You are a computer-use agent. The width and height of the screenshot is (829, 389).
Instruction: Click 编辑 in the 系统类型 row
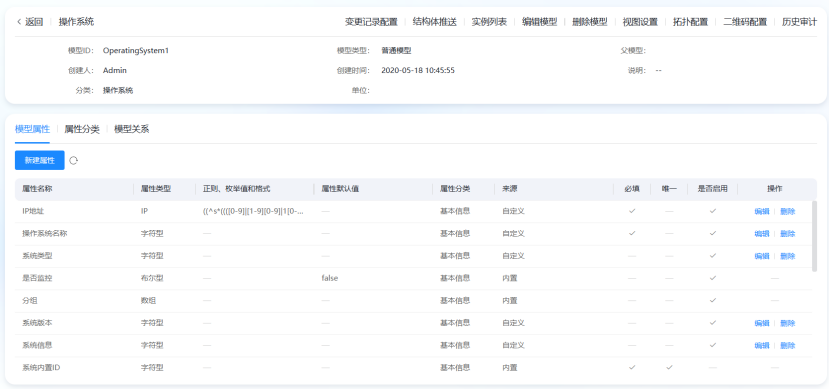[762, 256]
